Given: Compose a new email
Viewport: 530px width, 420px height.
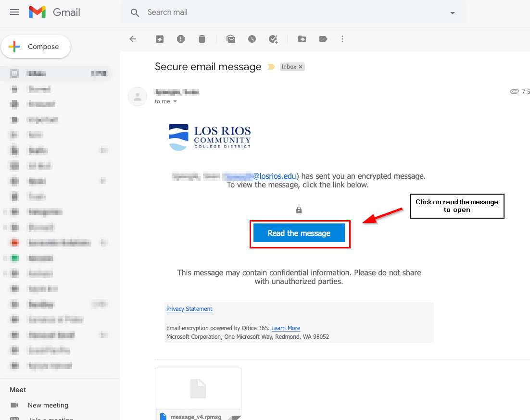Looking at the screenshot, I should 36,47.
